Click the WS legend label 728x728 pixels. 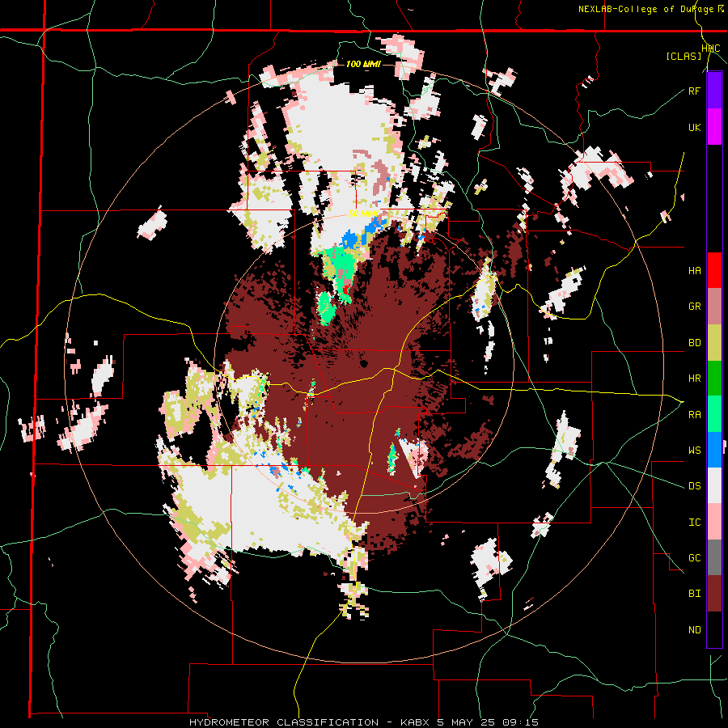[x=694, y=451]
